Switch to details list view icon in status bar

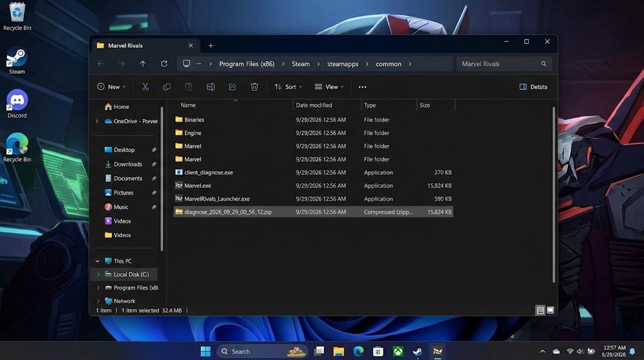pyautogui.click(x=540, y=310)
